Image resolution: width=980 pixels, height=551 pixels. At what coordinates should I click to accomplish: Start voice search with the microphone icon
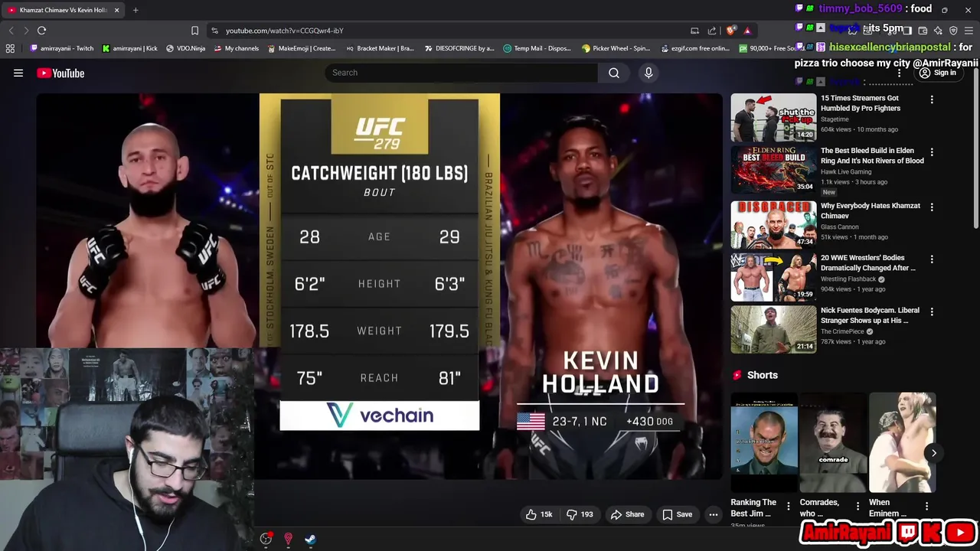point(648,73)
